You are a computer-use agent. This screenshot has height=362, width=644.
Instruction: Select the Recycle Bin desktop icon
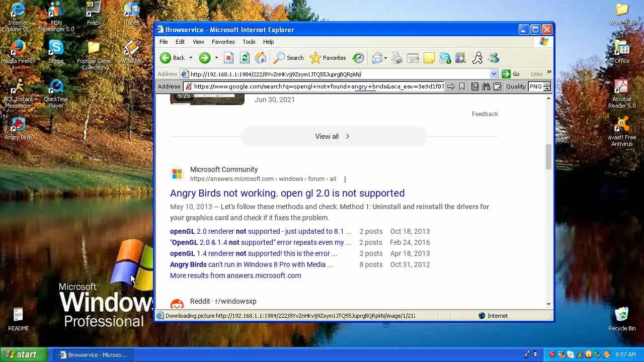click(x=622, y=319)
